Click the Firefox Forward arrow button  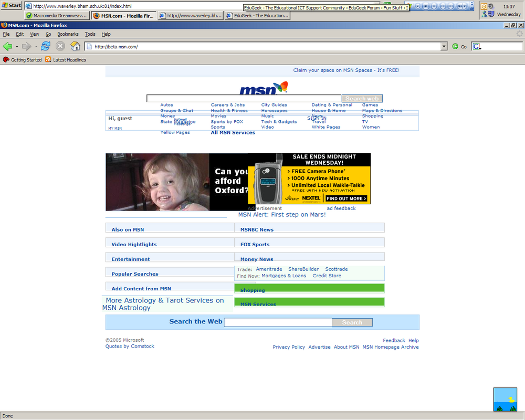[x=26, y=47]
